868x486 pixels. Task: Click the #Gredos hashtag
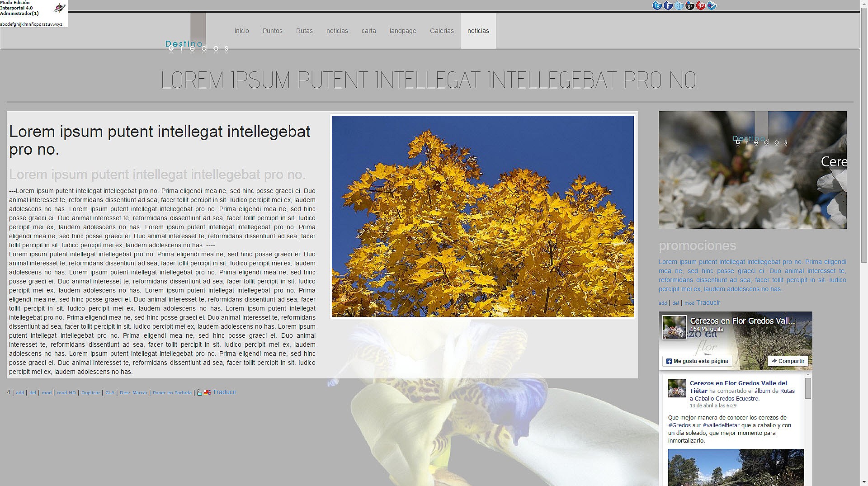click(x=679, y=425)
